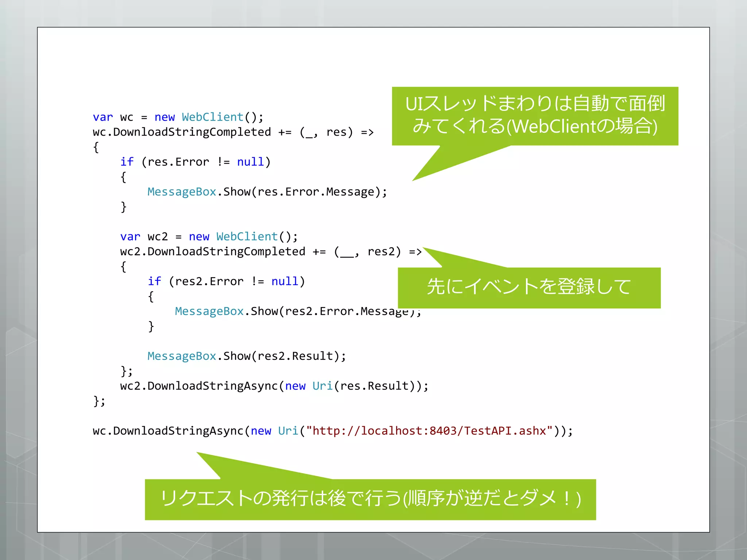Click the 'if (res2.Error != null)' line

click(x=226, y=281)
